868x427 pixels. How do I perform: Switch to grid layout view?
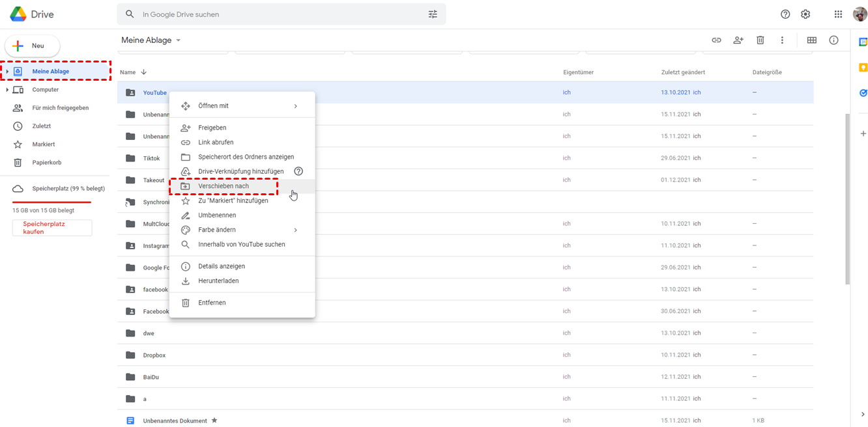811,40
